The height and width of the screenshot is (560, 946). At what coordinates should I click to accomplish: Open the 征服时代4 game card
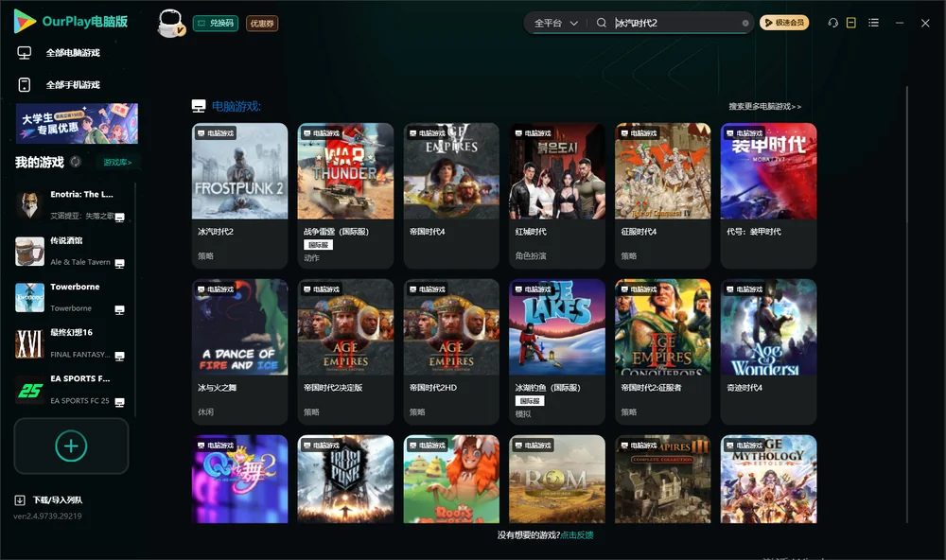[662, 196]
